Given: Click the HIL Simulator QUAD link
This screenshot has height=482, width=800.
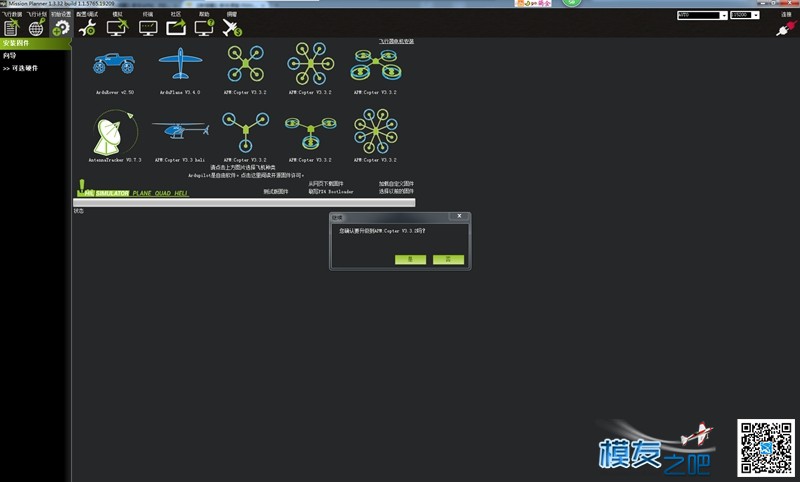Looking at the screenshot, I should pos(163,193).
